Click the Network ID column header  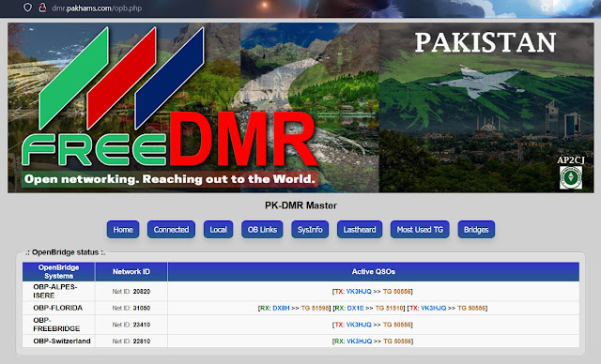tap(131, 272)
